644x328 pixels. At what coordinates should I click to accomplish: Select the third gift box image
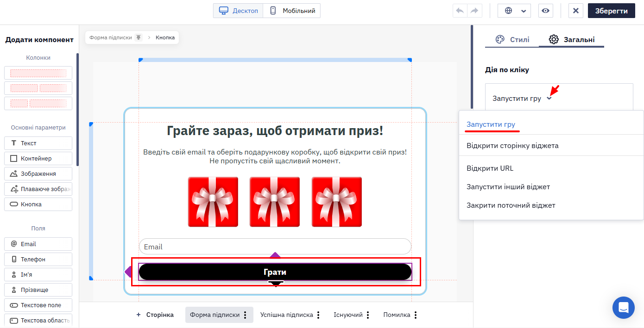pyautogui.click(x=337, y=202)
